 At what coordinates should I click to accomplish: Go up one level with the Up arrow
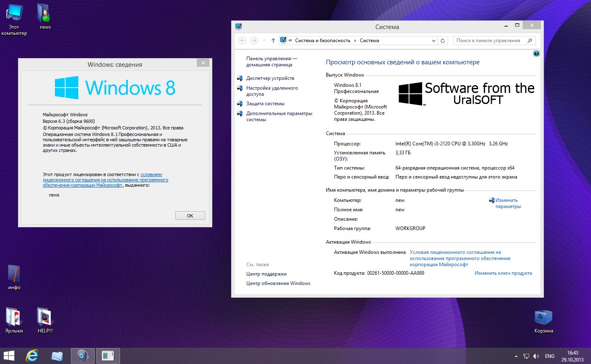(x=273, y=41)
